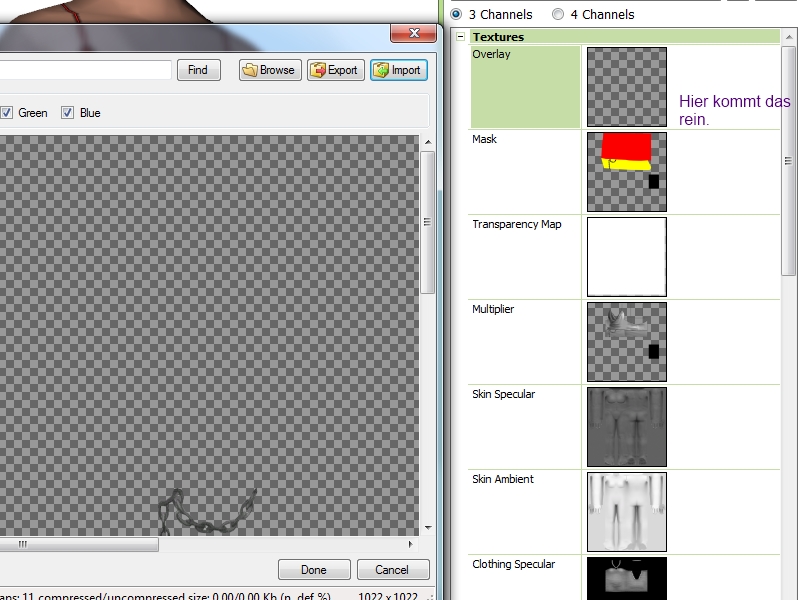Select the Transparency Map thumbnail
This screenshot has width=800, height=600.
click(626, 257)
